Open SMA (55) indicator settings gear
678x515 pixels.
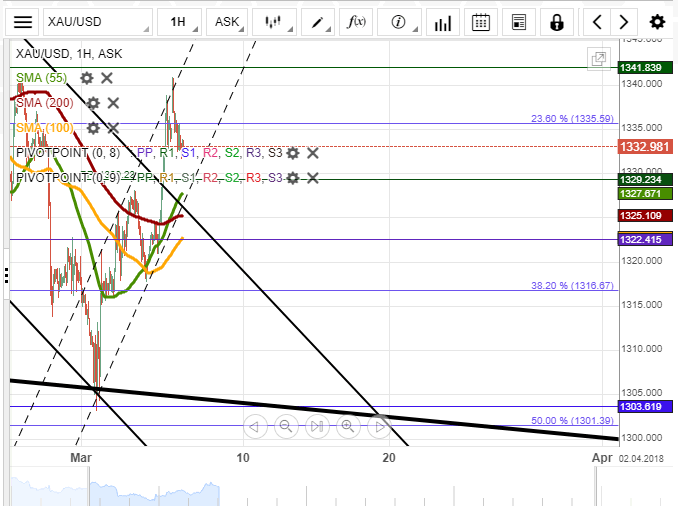pos(87,78)
